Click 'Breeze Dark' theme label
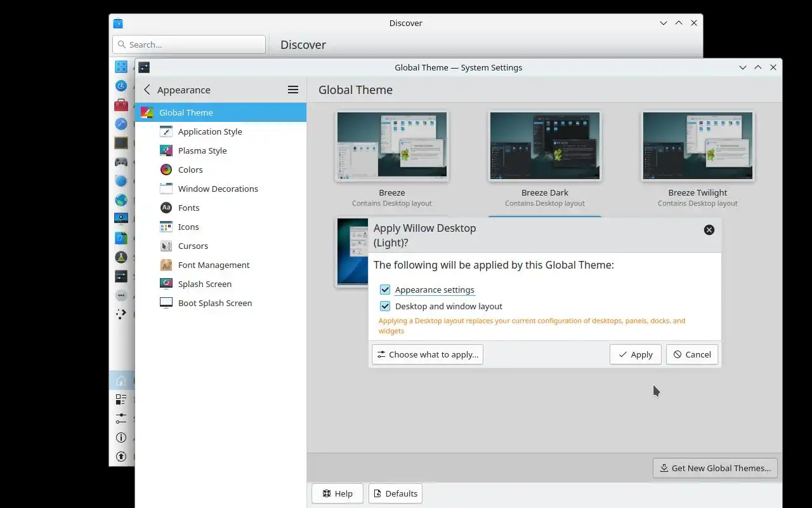This screenshot has height=508, width=812. coord(545,192)
